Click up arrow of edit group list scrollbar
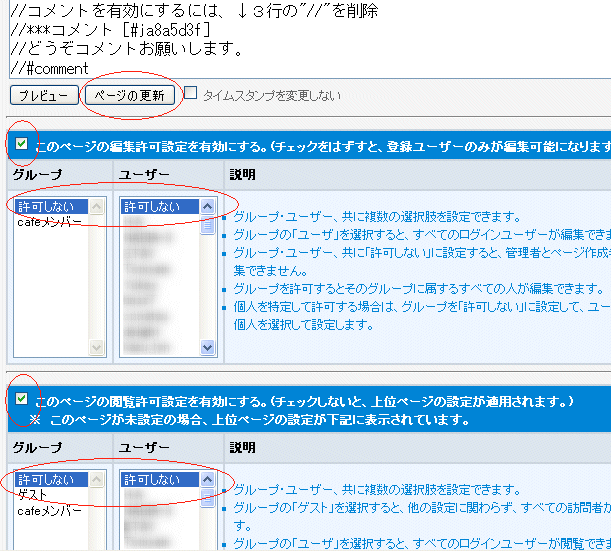This screenshot has width=611, height=551. coord(97,207)
